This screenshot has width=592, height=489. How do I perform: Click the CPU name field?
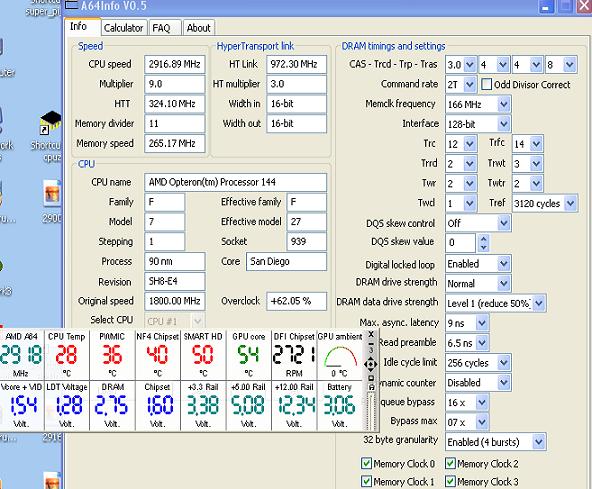236,182
